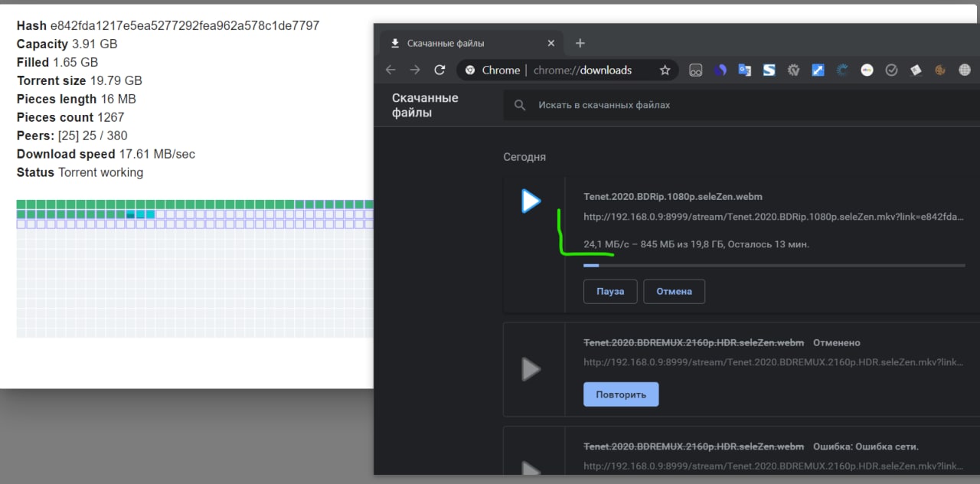Click the cancelled Tenet BDREMUX file name

click(x=694, y=342)
